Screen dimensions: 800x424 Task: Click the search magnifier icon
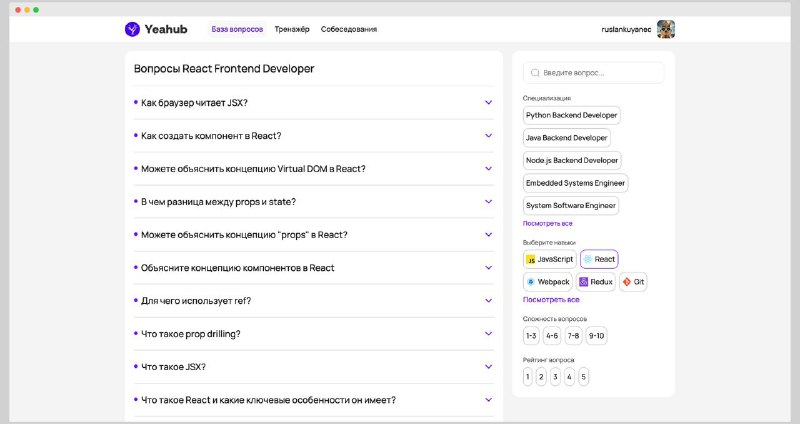pyautogui.click(x=535, y=73)
